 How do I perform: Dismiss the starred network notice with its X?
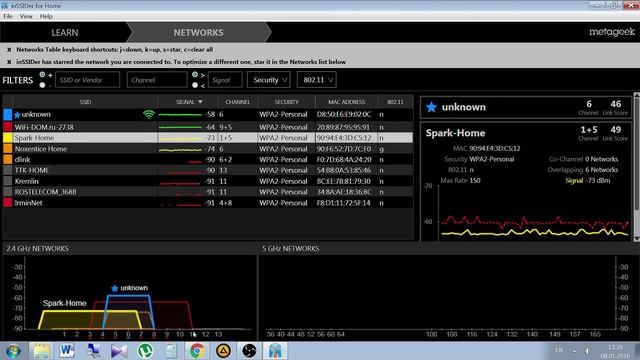(x=9, y=62)
